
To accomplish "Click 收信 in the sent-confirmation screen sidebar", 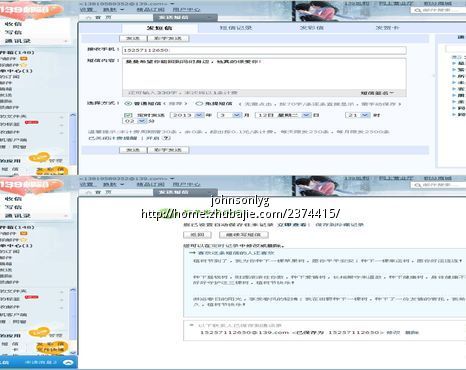I will tap(13, 199).
